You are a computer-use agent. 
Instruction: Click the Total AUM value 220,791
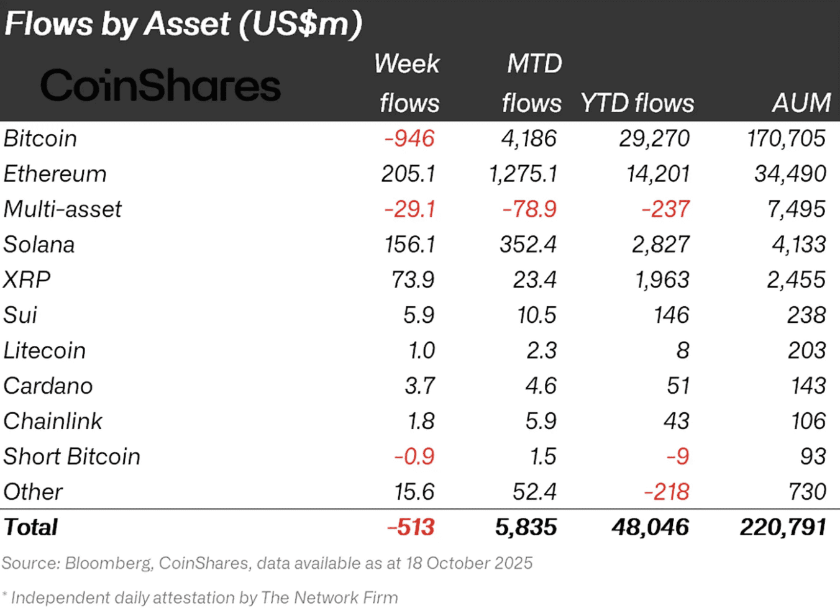coord(783,527)
